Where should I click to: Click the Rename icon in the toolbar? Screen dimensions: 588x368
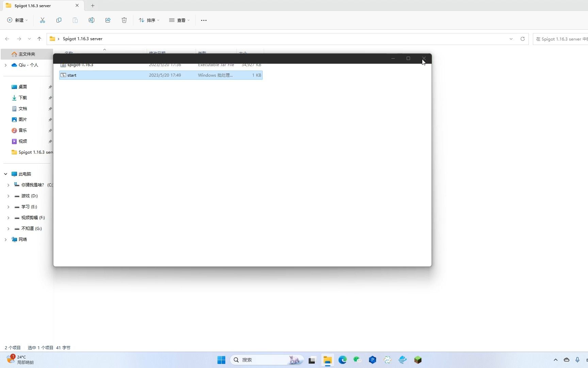coord(92,20)
